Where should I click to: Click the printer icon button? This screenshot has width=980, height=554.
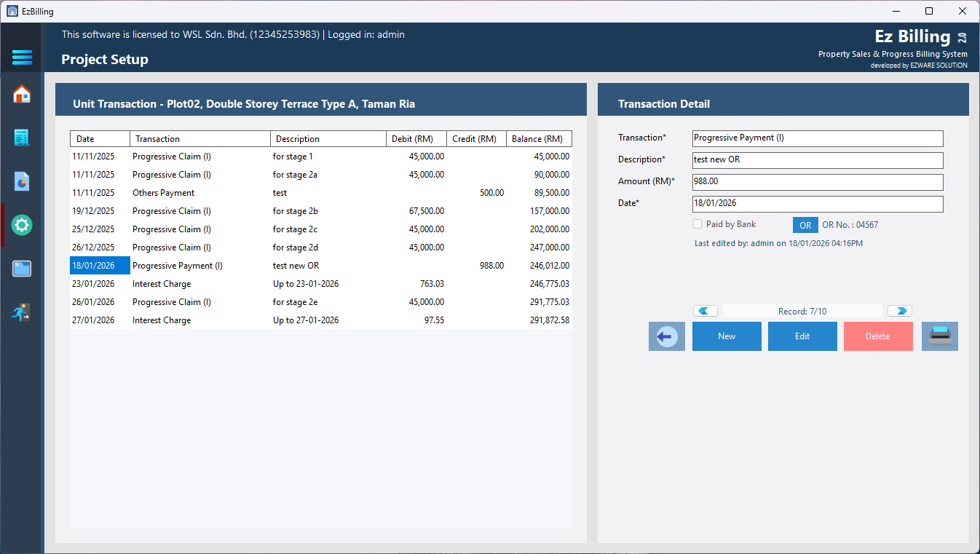pyautogui.click(x=940, y=336)
